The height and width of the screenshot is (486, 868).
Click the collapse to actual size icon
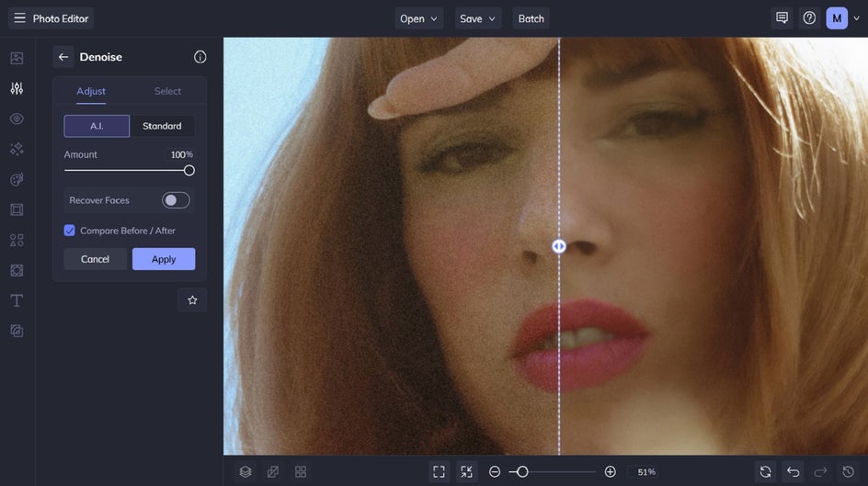pyautogui.click(x=467, y=471)
